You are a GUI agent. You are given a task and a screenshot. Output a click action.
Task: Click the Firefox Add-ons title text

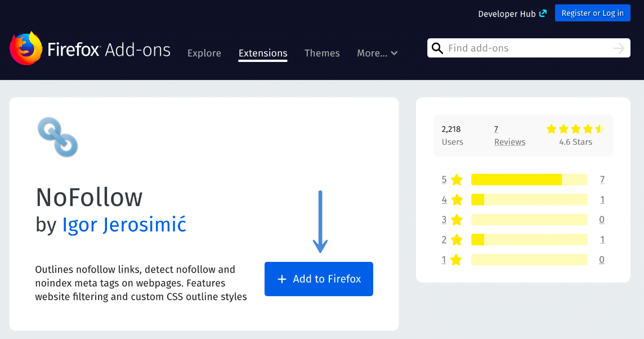109,50
